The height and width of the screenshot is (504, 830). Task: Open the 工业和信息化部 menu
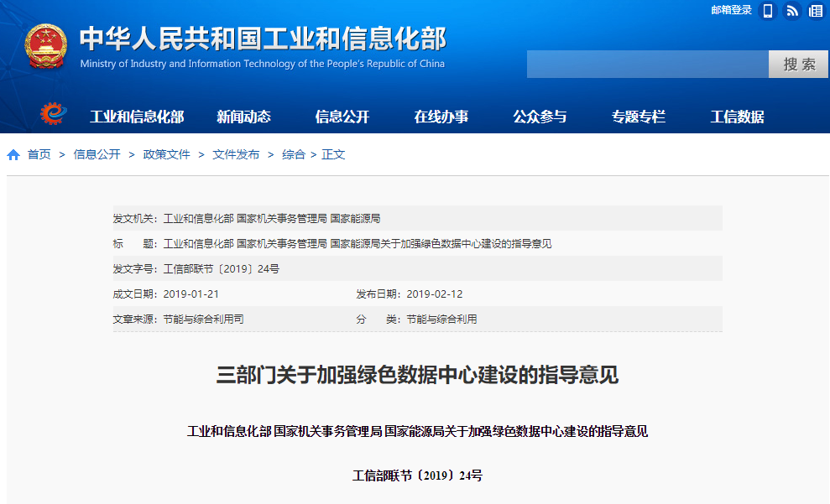tap(137, 117)
